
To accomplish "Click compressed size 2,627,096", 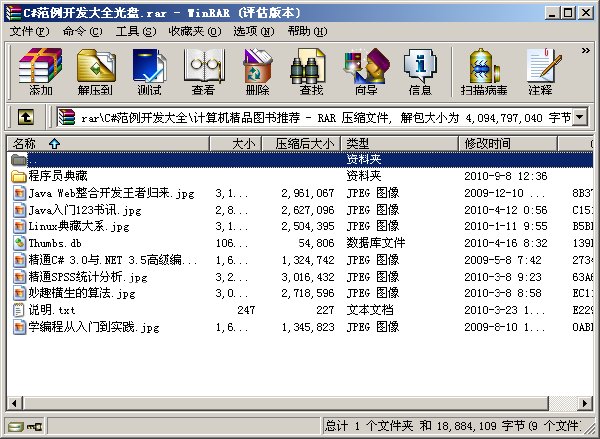I will coord(308,210).
